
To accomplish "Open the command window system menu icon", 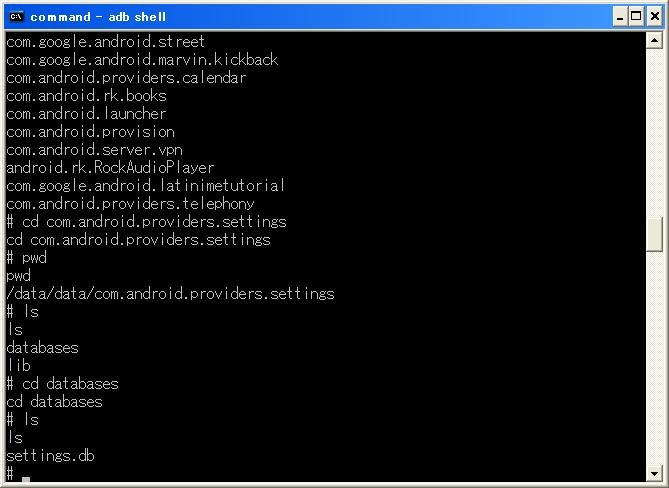I will click(17, 17).
